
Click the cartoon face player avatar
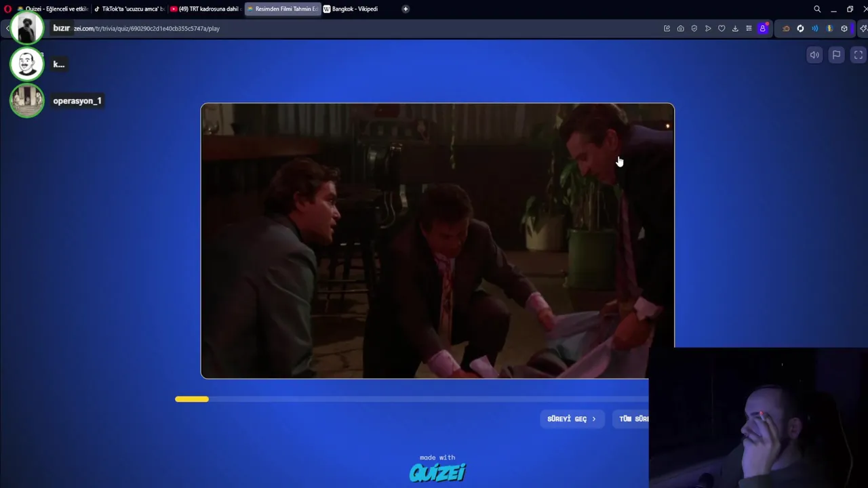[x=27, y=64]
